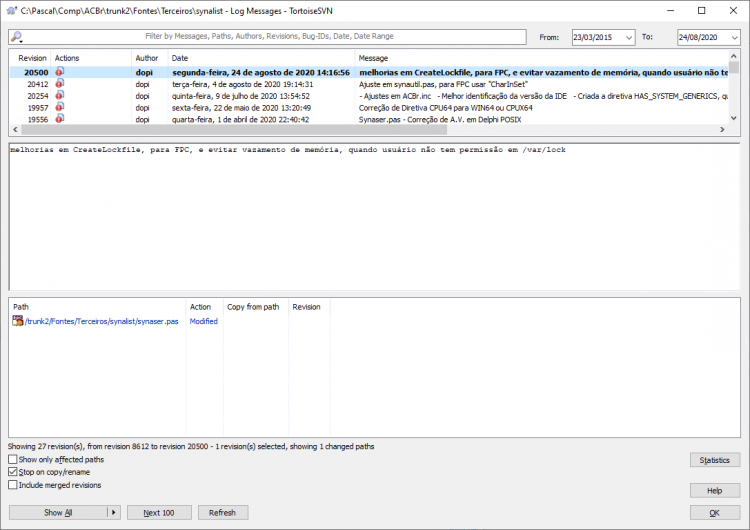Screen dimensions: 750x530
Task: Click the modified action icon for revision 19556
Action: click(59, 119)
